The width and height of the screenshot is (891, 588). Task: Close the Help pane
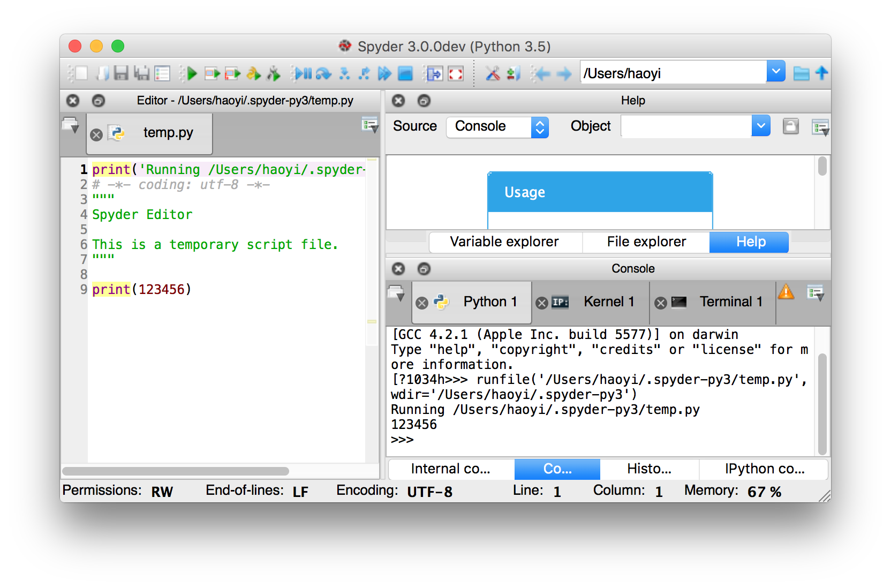click(x=398, y=101)
